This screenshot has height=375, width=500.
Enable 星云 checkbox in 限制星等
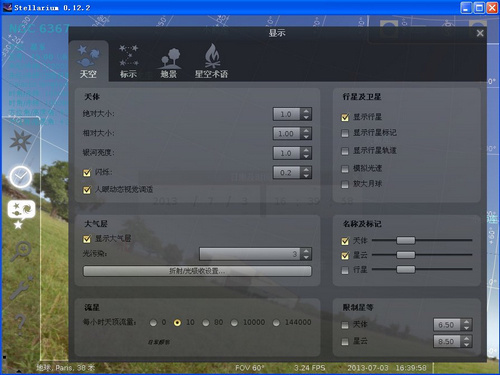tap(345, 341)
